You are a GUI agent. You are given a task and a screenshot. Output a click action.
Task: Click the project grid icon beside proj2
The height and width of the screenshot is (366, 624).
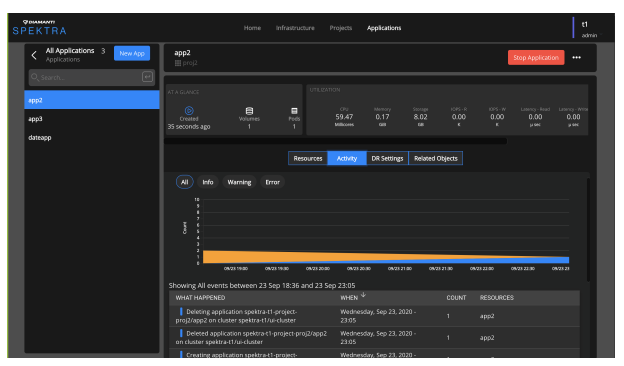[178, 63]
